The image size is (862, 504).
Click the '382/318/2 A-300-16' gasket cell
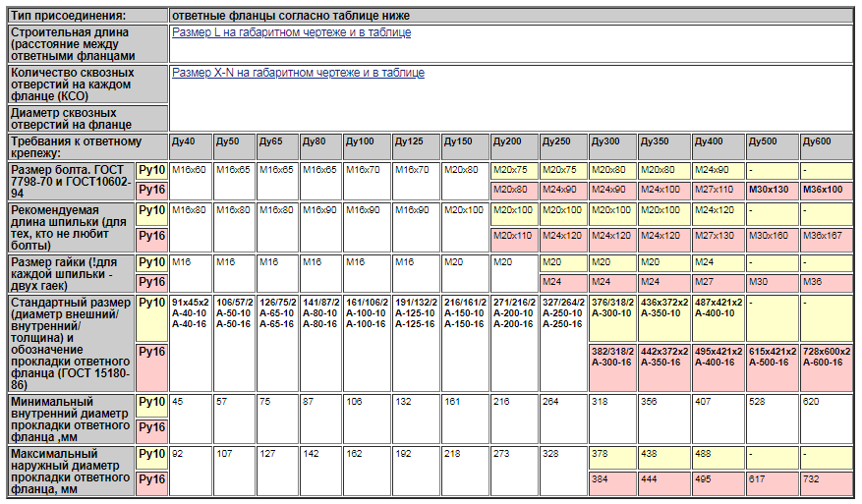pyautogui.click(x=612, y=367)
